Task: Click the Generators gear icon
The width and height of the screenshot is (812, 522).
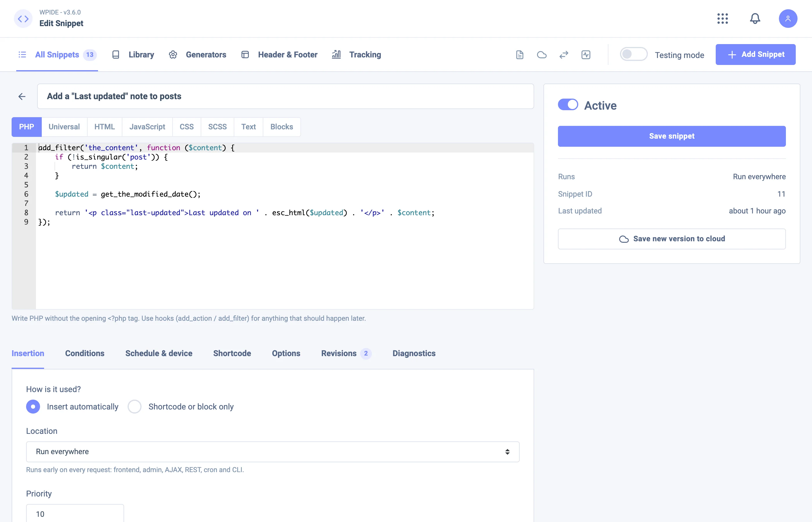Action: pos(173,55)
